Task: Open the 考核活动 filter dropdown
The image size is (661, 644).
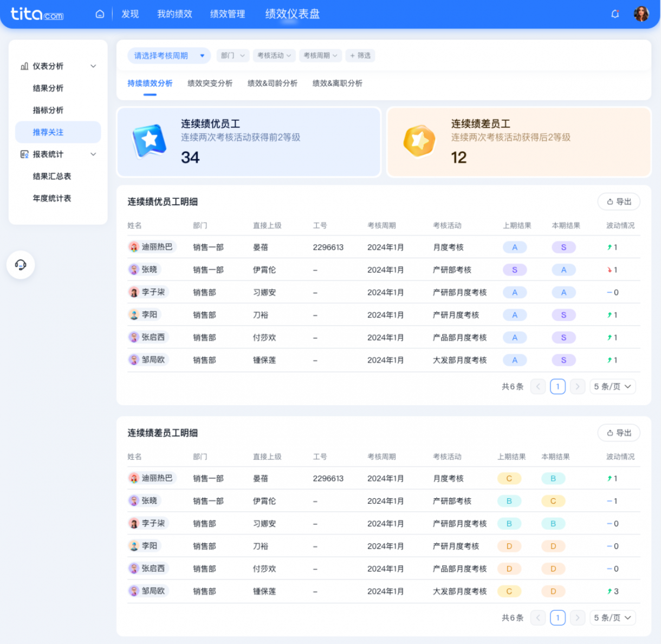Action: pyautogui.click(x=274, y=55)
